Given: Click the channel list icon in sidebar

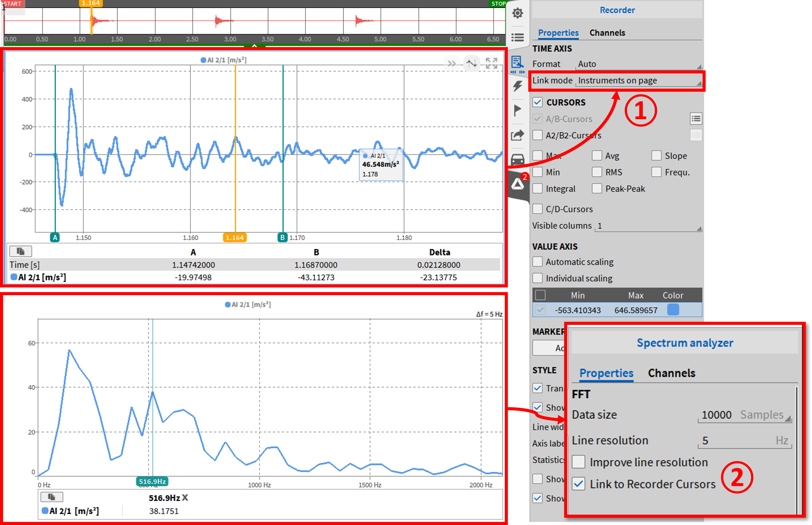Looking at the screenshot, I should (x=517, y=37).
